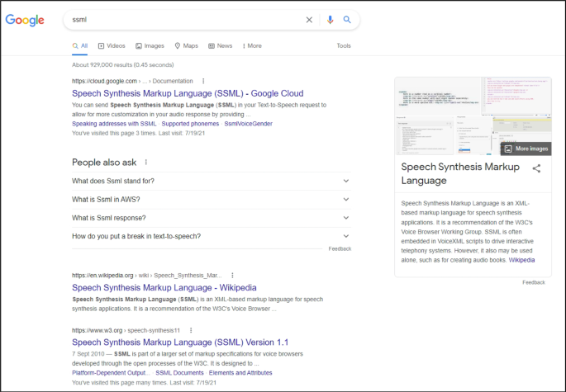Click Feedback below People also ask
The image size is (566, 392).
340,249
